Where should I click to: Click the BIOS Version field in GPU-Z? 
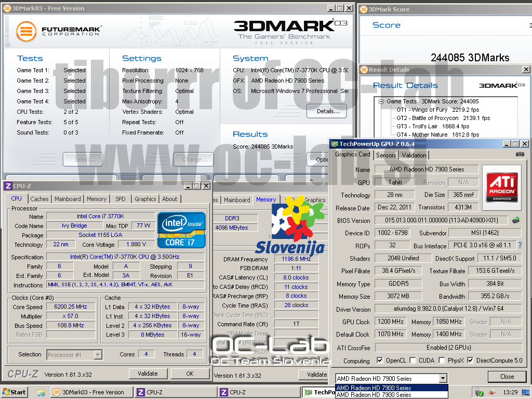coord(441,220)
